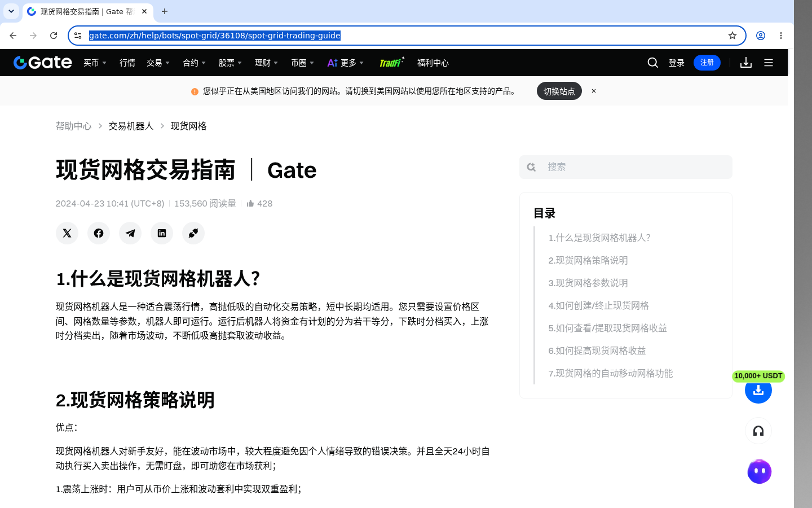Go to 交易机器人 breadcrumb

[x=131, y=126]
